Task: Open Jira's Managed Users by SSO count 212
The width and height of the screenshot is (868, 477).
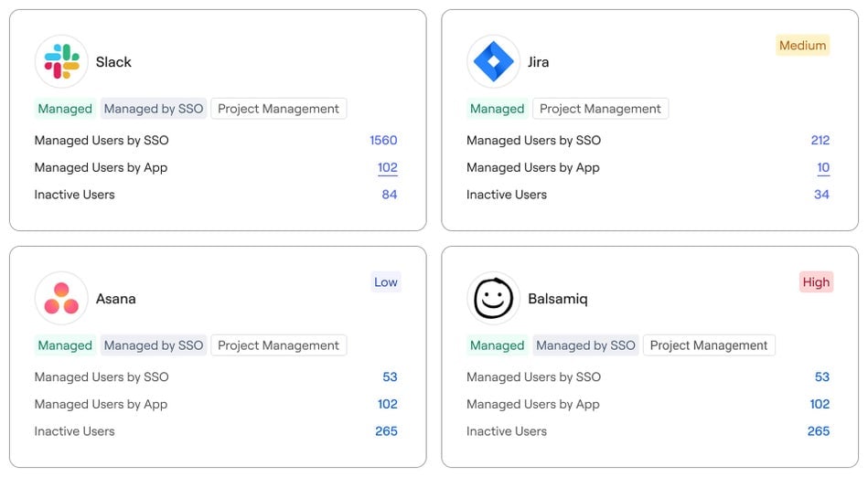Action: click(x=820, y=140)
